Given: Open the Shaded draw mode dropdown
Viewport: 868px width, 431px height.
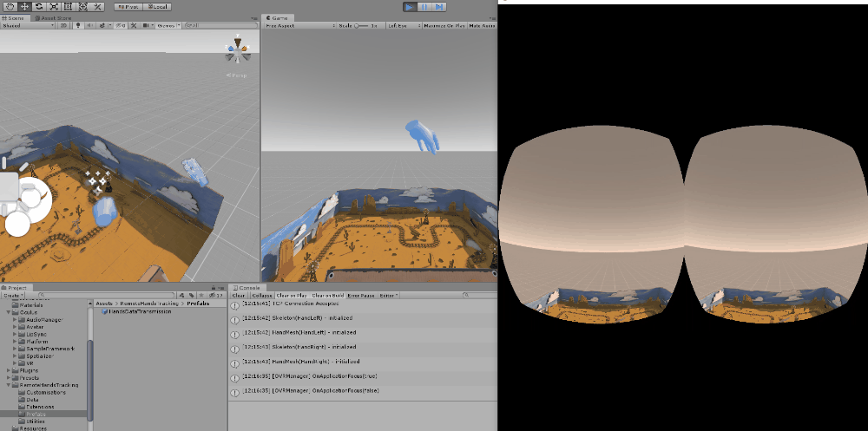Looking at the screenshot, I should (29, 25).
